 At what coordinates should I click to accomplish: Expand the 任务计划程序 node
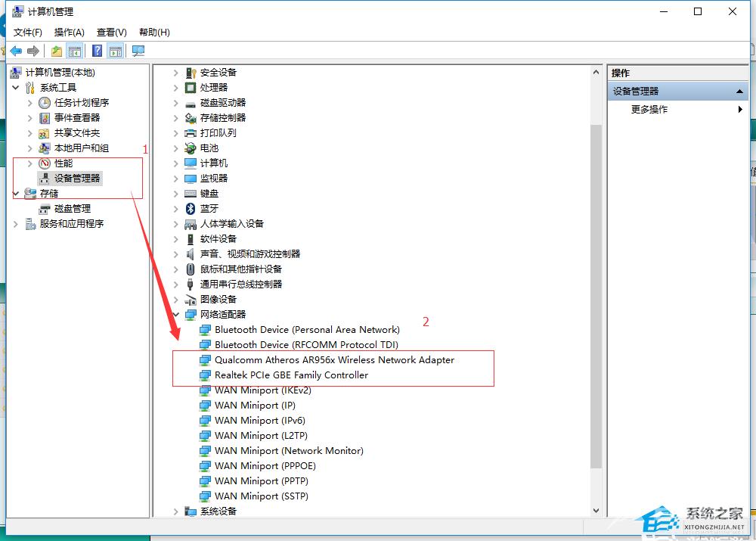(30, 102)
